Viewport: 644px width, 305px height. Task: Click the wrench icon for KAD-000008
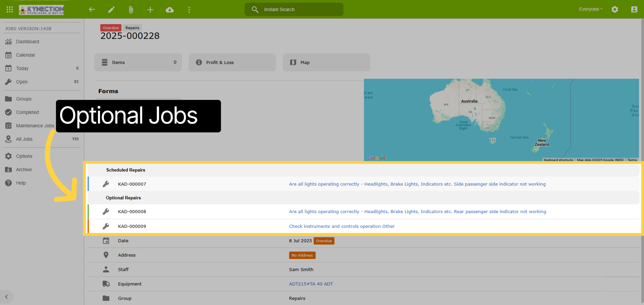point(106,211)
